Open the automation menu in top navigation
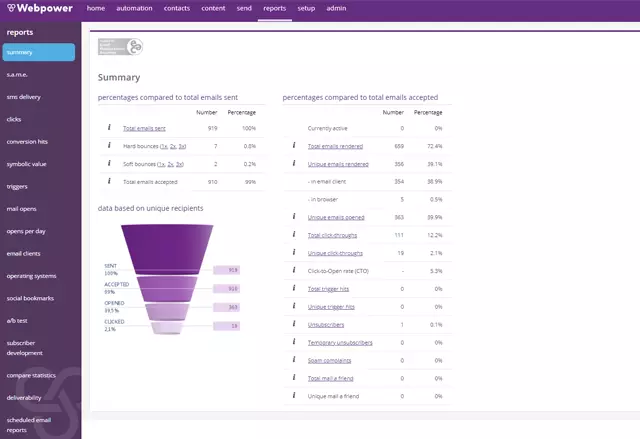Screen dimensions: 640x439 134,8
